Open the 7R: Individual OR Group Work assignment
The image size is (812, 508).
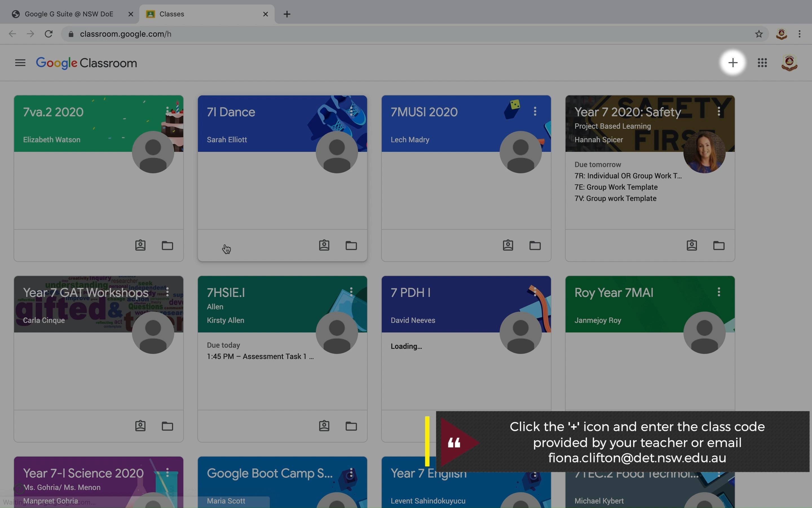pos(628,176)
